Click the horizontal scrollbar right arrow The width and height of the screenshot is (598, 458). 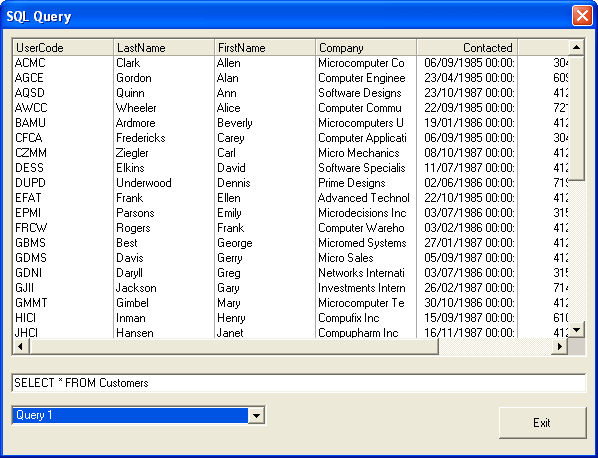tap(560, 347)
